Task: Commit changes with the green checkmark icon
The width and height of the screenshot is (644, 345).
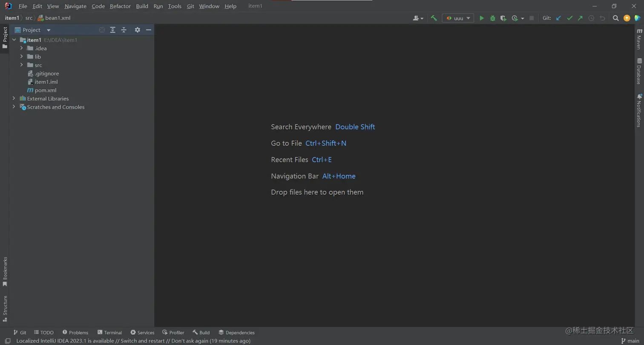Action: 569,18
